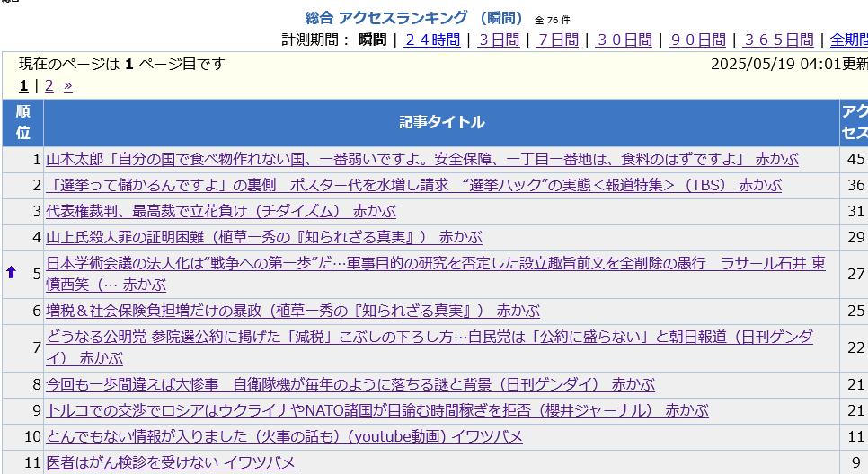The height and width of the screenshot is (474, 868).
Task: Click access count 29 for rank 4
Action: coord(855,237)
